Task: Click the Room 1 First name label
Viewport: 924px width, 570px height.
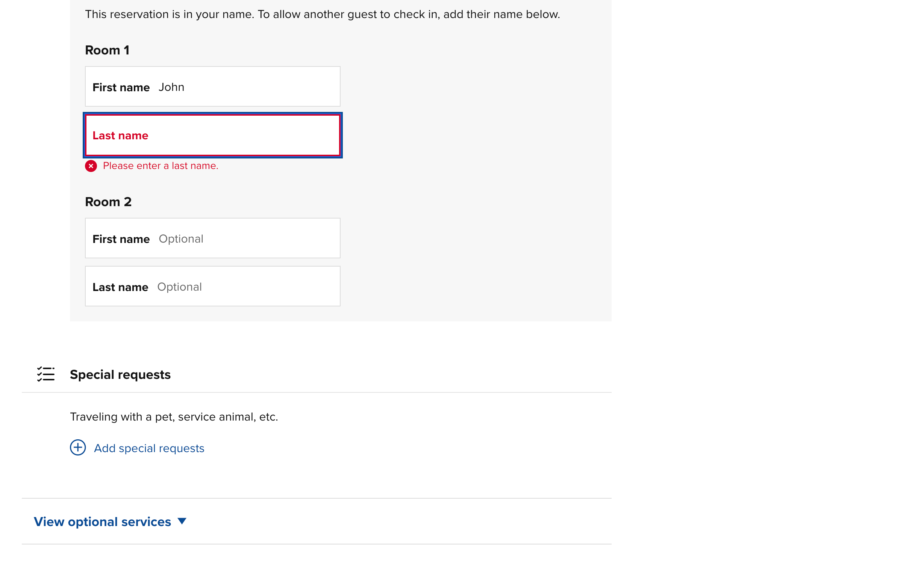Action: 121,87
